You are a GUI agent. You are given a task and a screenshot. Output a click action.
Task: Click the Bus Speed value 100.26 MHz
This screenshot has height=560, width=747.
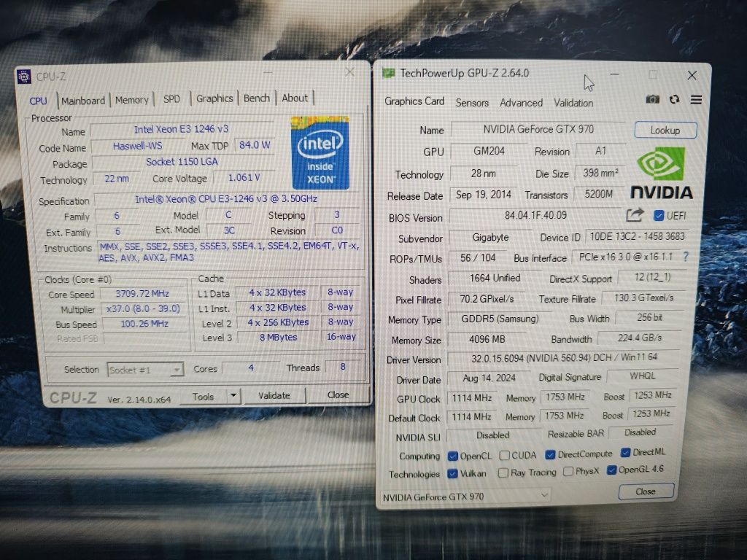[x=144, y=323]
